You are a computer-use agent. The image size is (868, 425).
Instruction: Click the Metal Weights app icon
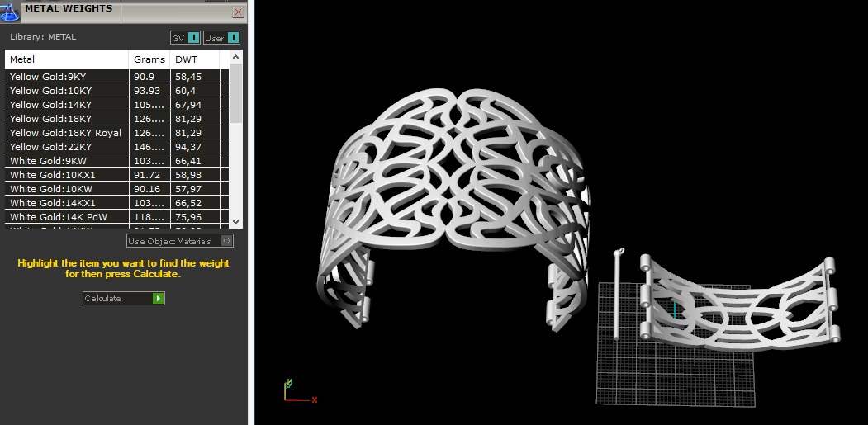tap(9, 11)
